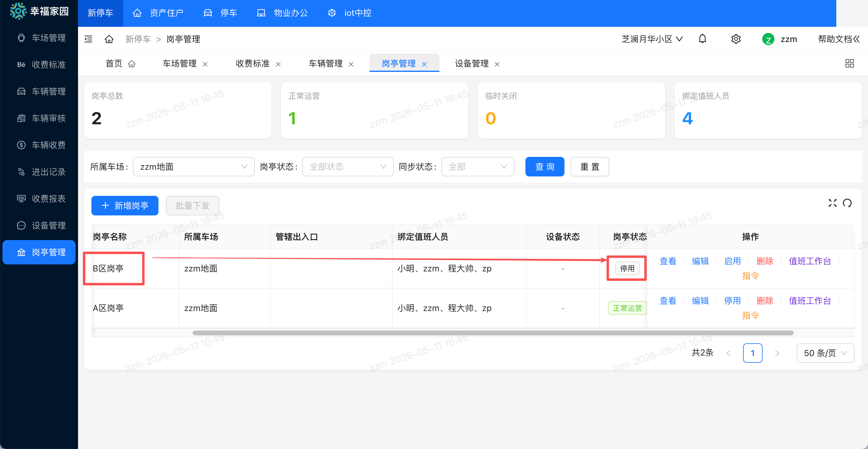Close the 车辆管理 tab
868x449 pixels.
[x=351, y=64]
